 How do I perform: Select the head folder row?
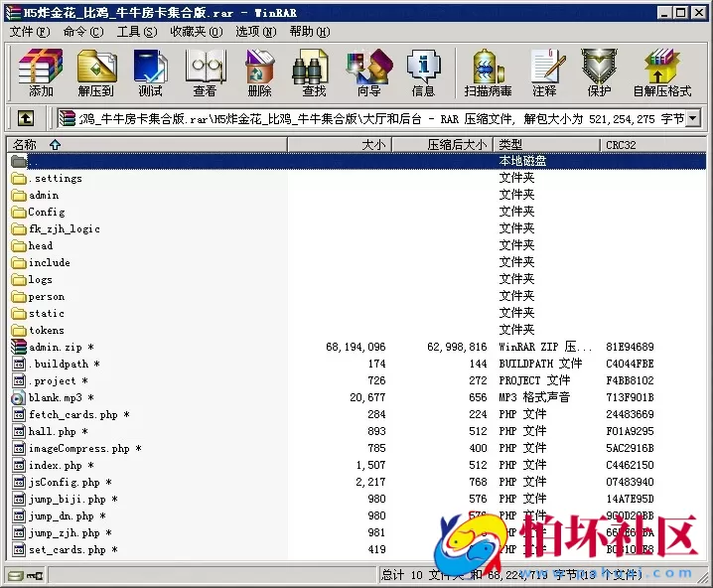pyautogui.click(x=356, y=245)
